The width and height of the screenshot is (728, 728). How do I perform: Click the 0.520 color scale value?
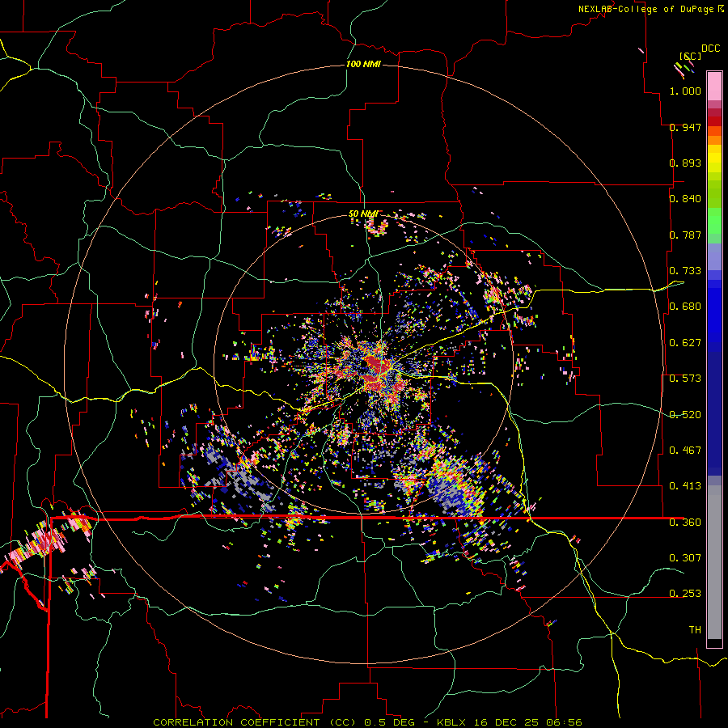pos(685,415)
